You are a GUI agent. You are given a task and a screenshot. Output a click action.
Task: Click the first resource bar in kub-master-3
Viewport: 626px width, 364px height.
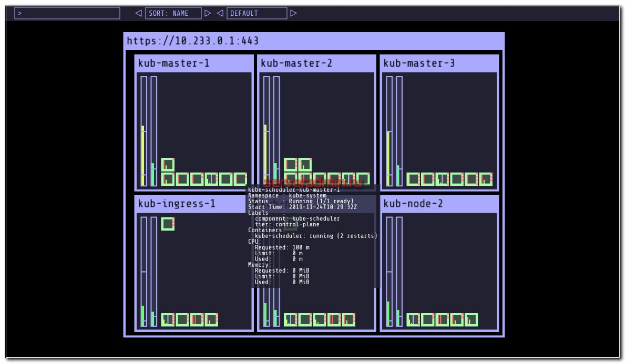(x=389, y=131)
